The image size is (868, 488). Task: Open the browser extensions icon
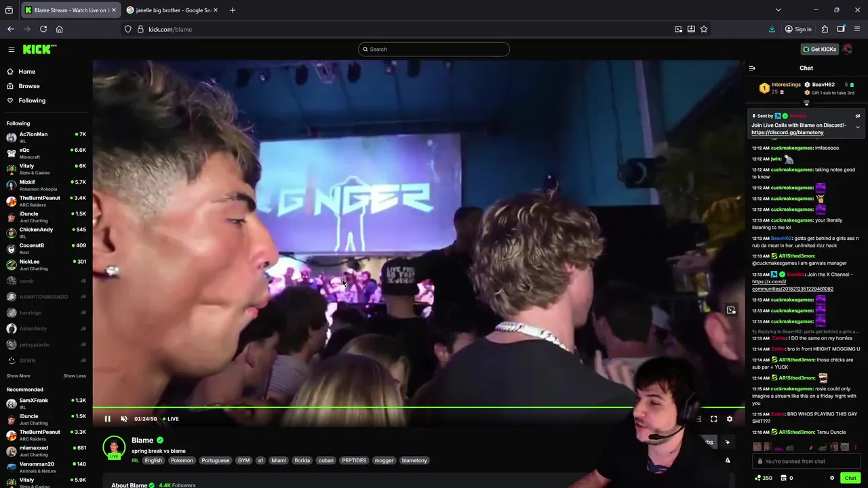[x=825, y=29]
